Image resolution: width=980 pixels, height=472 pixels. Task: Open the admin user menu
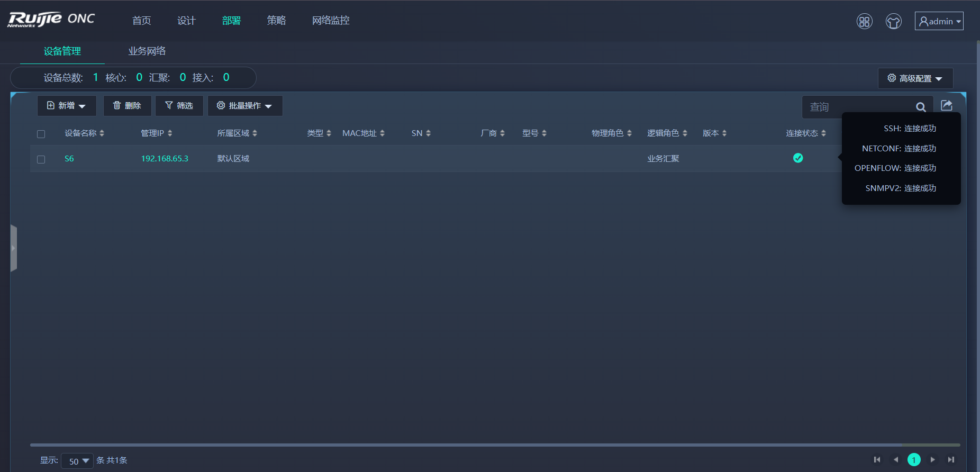pyautogui.click(x=939, y=21)
